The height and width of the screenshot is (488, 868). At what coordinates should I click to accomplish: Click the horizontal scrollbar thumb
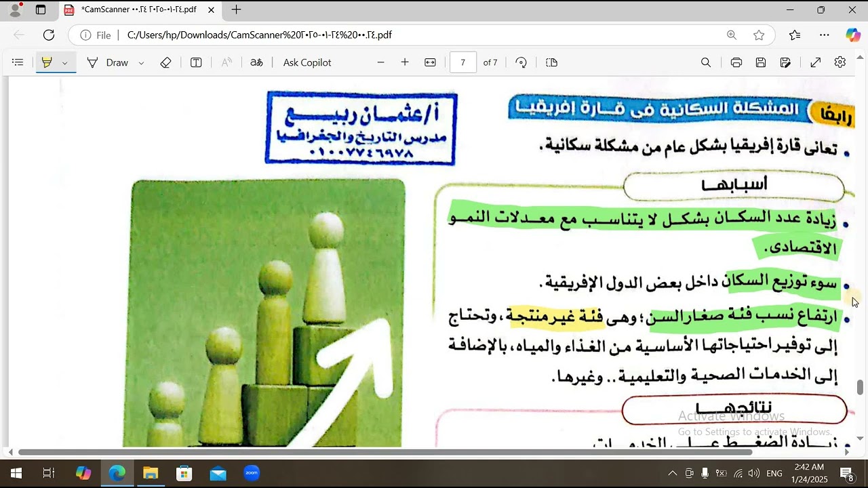(x=385, y=452)
